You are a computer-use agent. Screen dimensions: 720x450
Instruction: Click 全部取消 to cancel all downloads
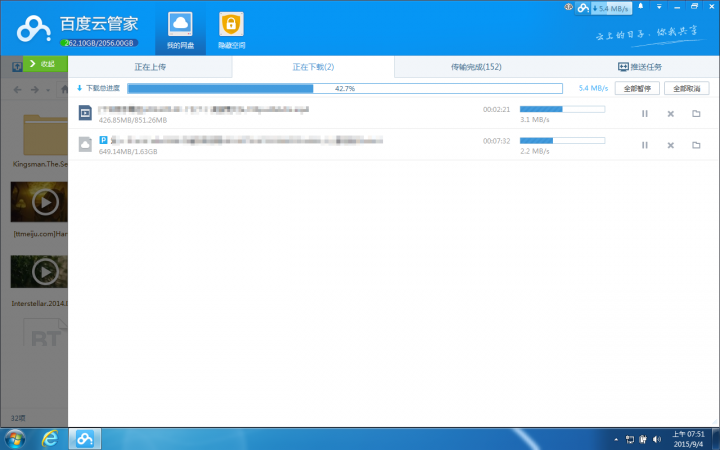tap(686, 88)
